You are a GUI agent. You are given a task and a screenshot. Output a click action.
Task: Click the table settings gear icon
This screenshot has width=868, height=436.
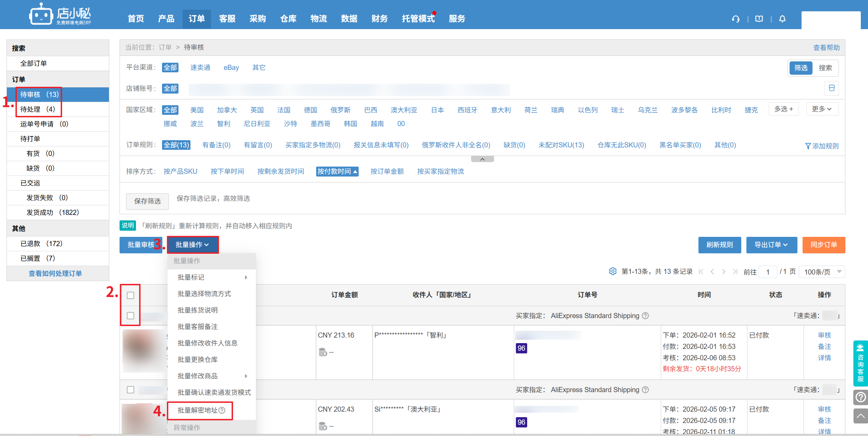pyautogui.click(x=612, y=271)
